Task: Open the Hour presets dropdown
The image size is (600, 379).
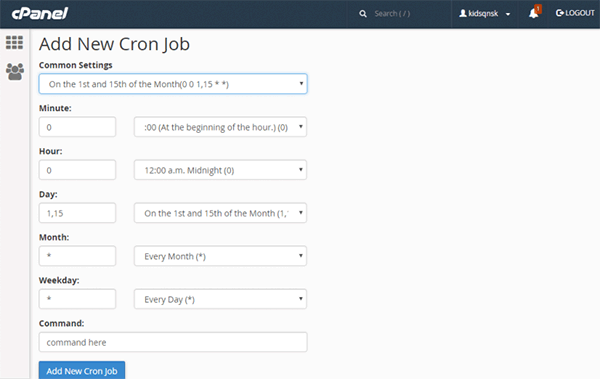Action: click(x=220, y=170)
